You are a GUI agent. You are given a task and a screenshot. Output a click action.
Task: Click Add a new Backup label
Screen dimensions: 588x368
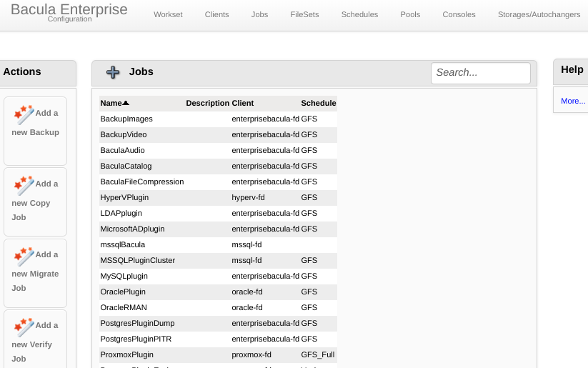tap(36, 123)
